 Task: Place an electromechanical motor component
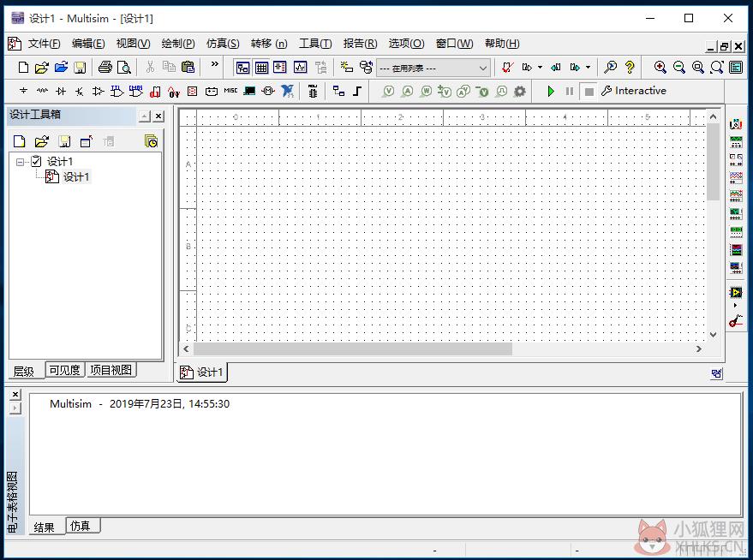click(x=268, y=91)
